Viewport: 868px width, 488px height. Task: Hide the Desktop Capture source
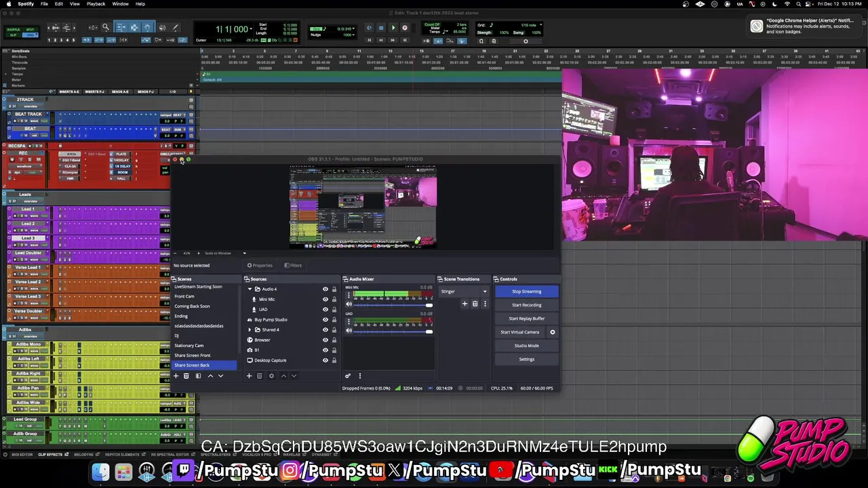pos(325,360)
